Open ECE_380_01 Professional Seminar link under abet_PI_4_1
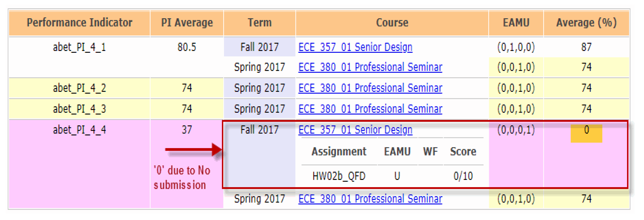The width and height of the screenshot is (644, 220). 370,67
